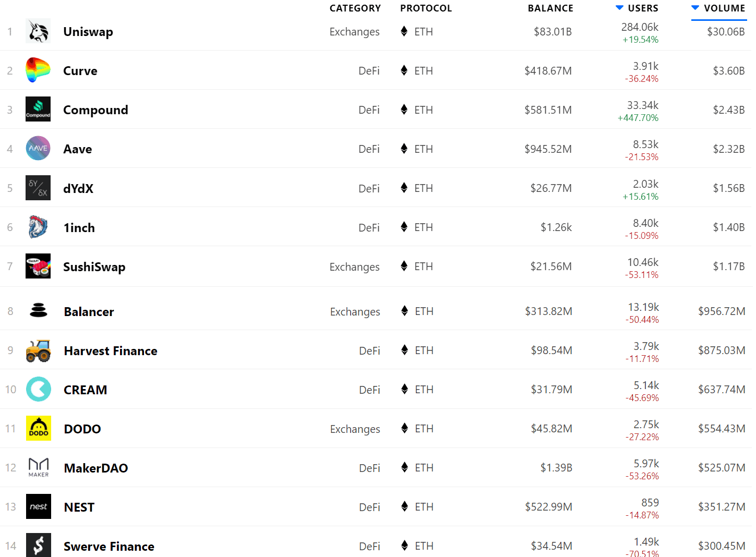Click the NEST black logo thumbnail

[39, 507]
